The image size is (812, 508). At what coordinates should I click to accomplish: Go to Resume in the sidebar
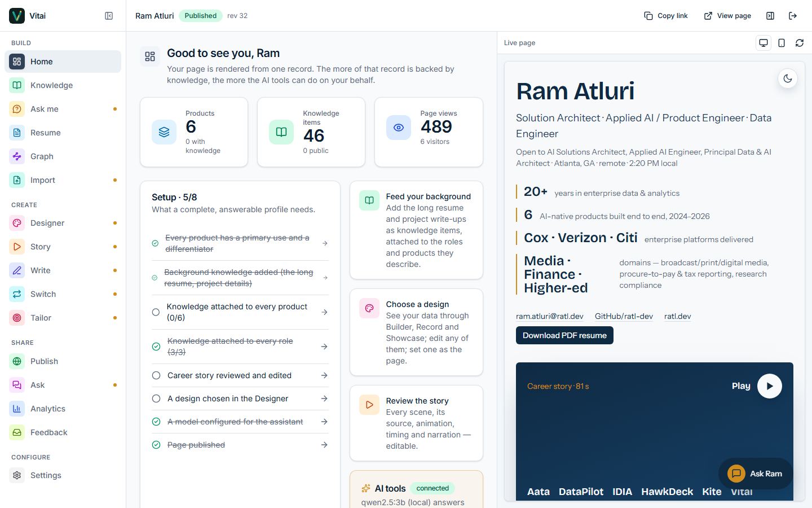[x=63, y=133]
